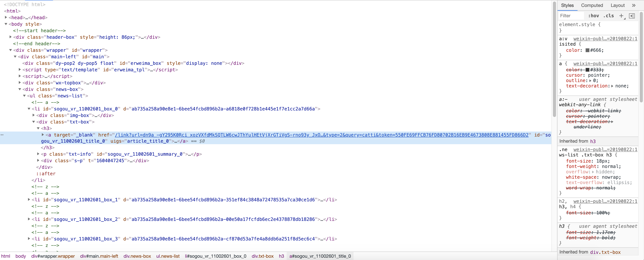Click the three-dots icon beside selected row
The image size is (644, 260).
point(2,135)
